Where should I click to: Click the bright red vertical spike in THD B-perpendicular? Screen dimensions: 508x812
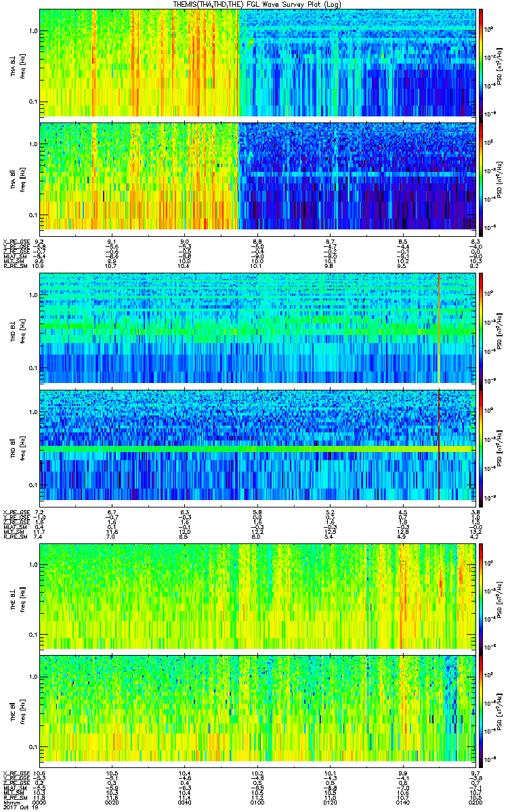[x=439, y=328]
